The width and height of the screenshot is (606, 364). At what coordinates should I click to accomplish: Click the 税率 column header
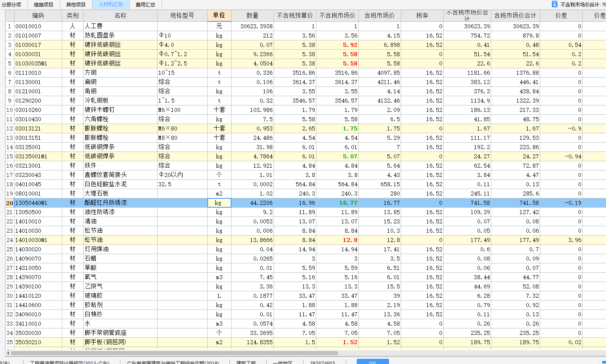click(x=422, y=15)
